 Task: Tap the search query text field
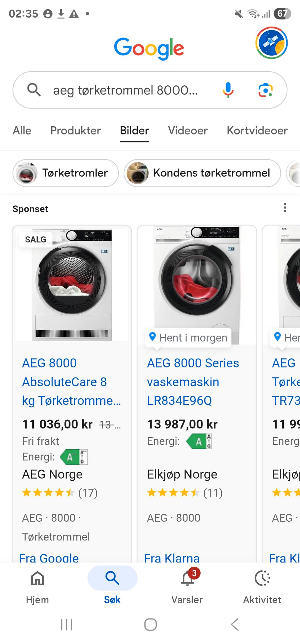125,90
